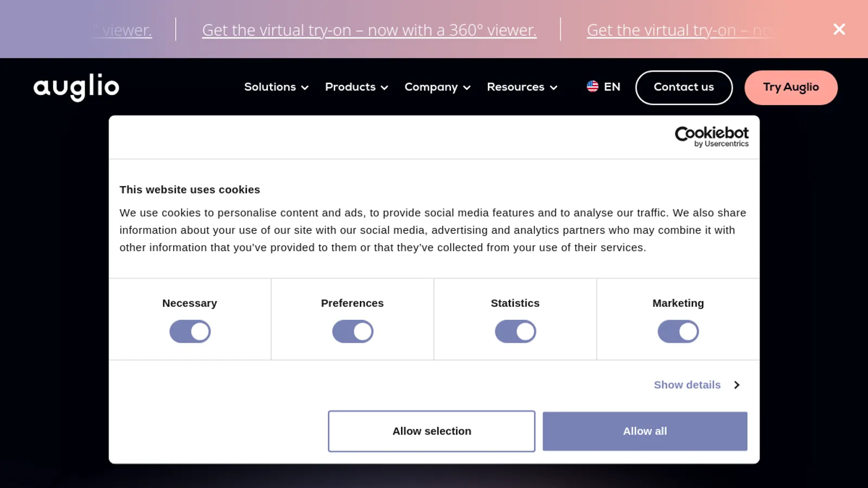The width and height of the screenshot is (868, 488).
Task: Open the middle 360° viewer banner link
Action: (x=369, y=30)
